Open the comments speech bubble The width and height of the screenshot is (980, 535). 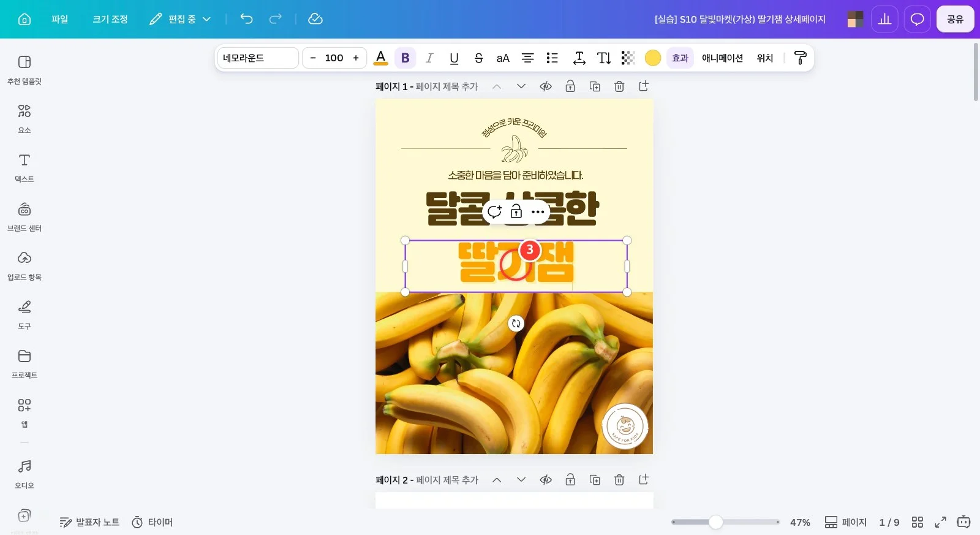[917, 19]
